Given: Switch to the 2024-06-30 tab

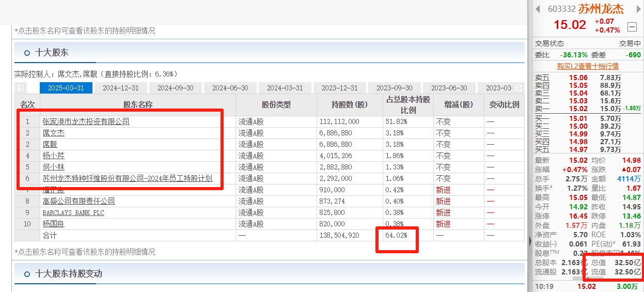Looking at the screenshot, I should [x=230, y=88].
